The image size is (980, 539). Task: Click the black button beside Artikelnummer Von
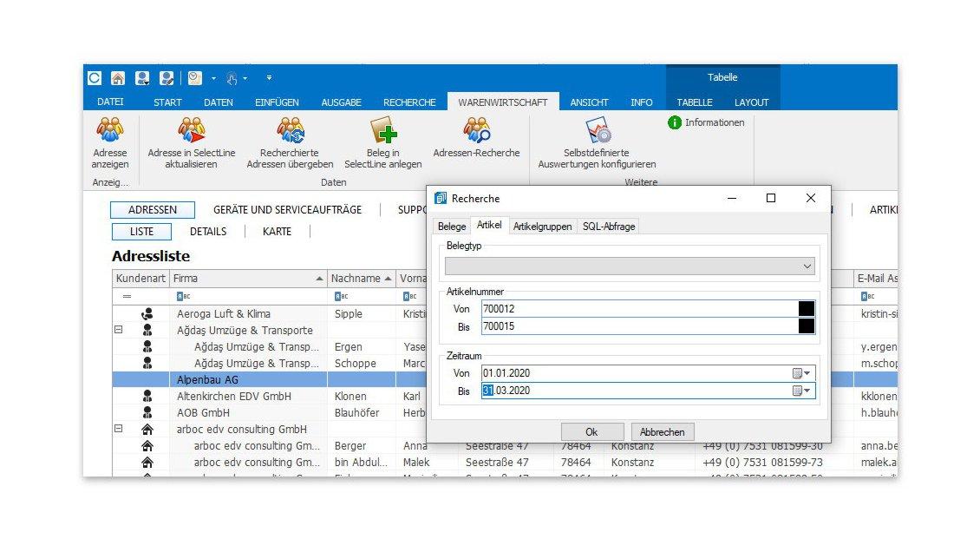coord(807,308)
